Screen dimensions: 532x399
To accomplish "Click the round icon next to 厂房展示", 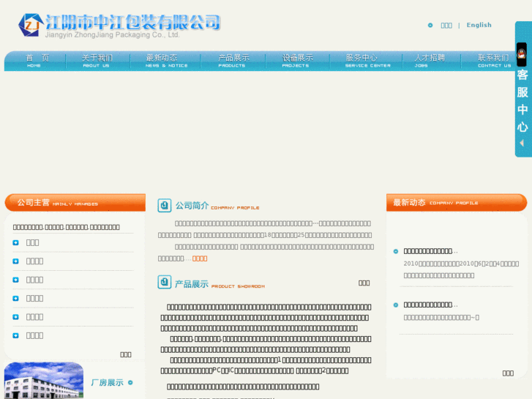I will [x=130, y=383].
